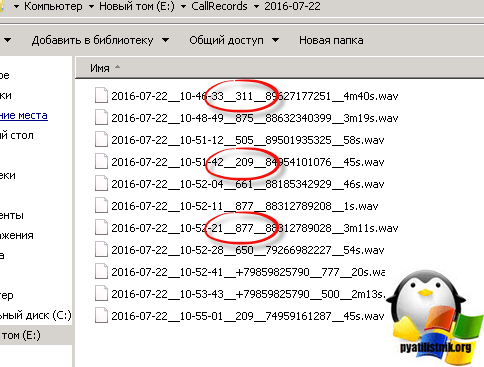Go to Новый том (E:) breadcrumb

(137, 6)
